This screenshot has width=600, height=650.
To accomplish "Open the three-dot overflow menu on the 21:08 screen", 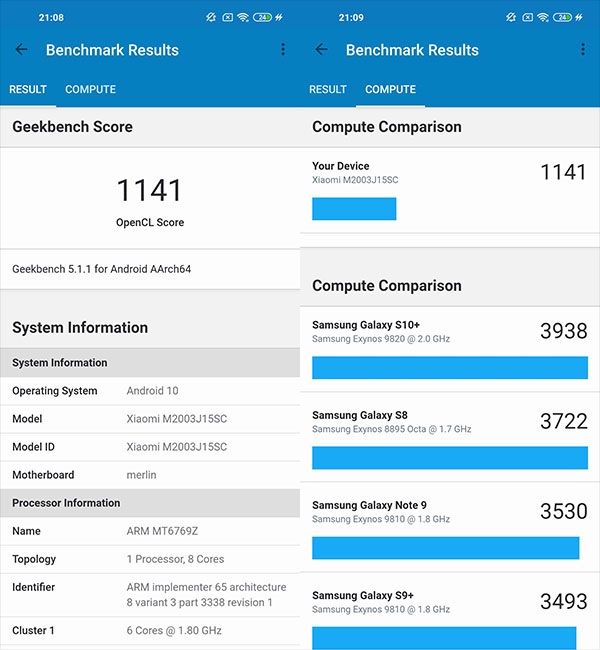I will [x=283, y=50].
